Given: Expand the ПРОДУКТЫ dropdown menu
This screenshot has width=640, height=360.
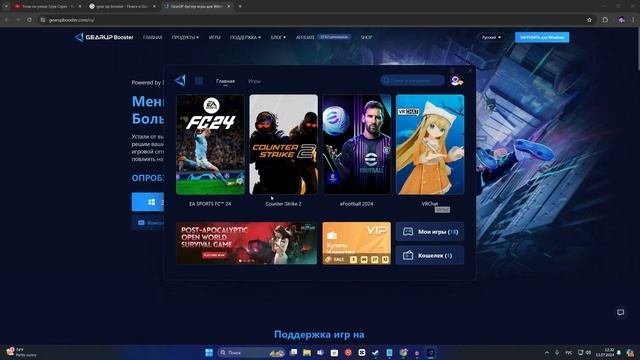Looking at the screenshot, I should pyautogui.click(x=185, y=37).
